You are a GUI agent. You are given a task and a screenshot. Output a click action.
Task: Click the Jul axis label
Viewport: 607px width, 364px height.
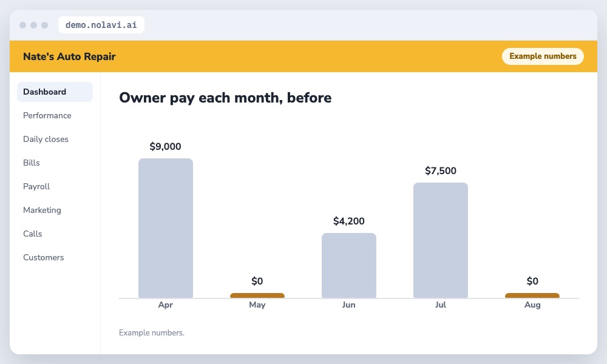pos(441,305)
